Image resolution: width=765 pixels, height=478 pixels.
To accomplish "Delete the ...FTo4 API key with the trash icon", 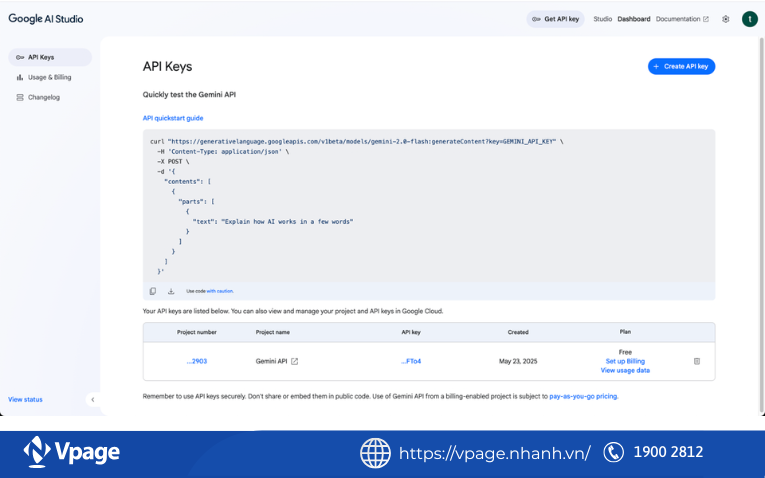I will coord(697,361).
